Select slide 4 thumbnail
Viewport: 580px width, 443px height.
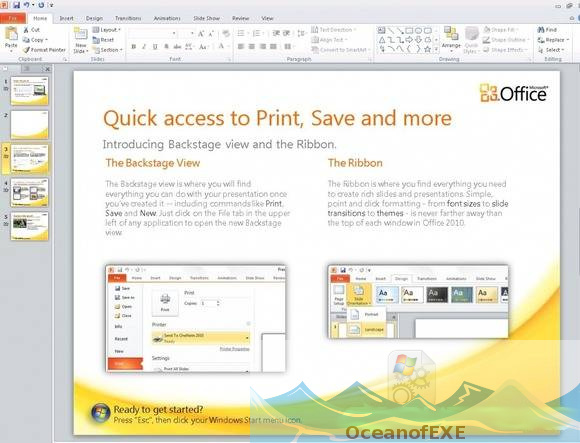click(x=30, y=193)
